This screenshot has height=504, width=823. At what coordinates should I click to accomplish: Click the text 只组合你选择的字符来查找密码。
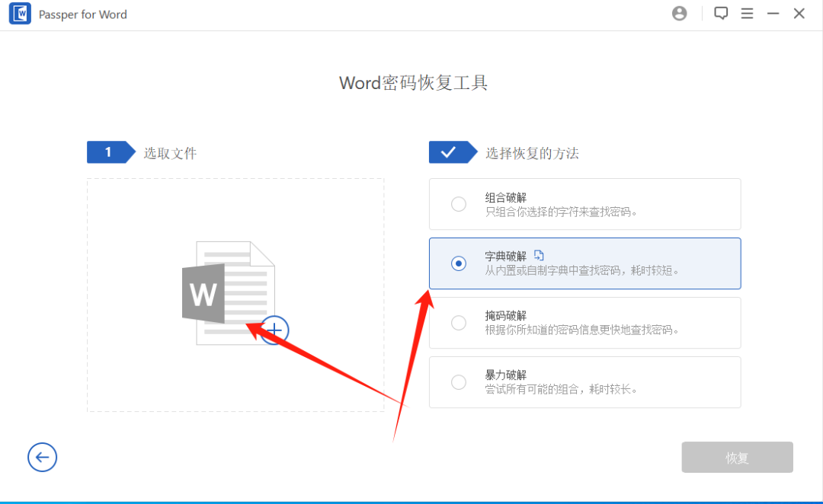pyautogui.click(x=561, y=212)
